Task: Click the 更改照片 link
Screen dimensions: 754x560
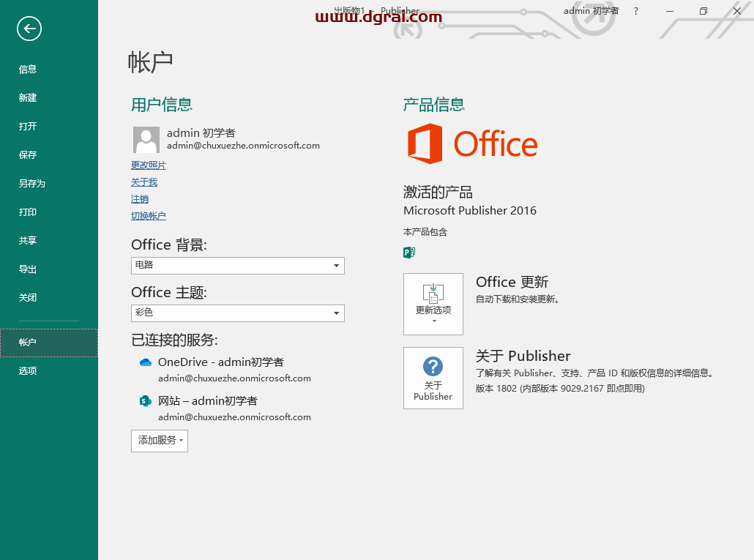Action: [149, 165]
